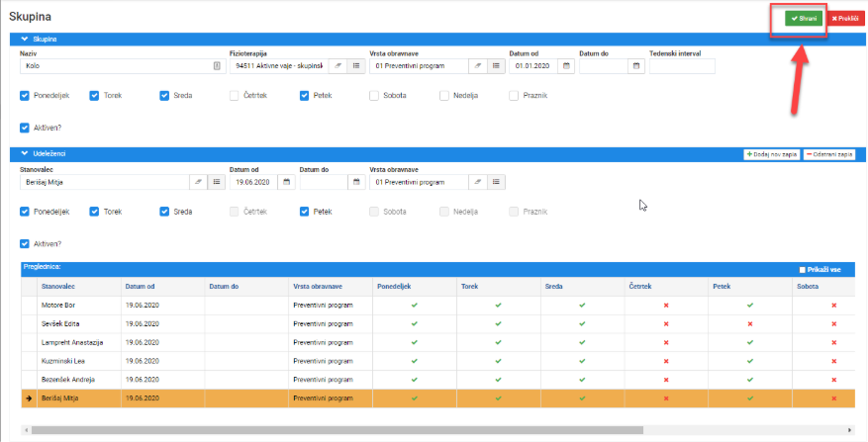Click the scrollbar's left arrow

point(26,430)
